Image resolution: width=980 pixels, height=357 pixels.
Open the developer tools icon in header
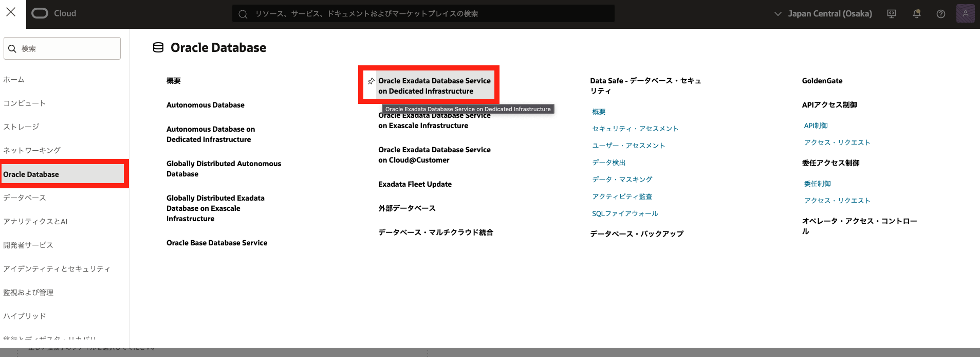(892, 14)
